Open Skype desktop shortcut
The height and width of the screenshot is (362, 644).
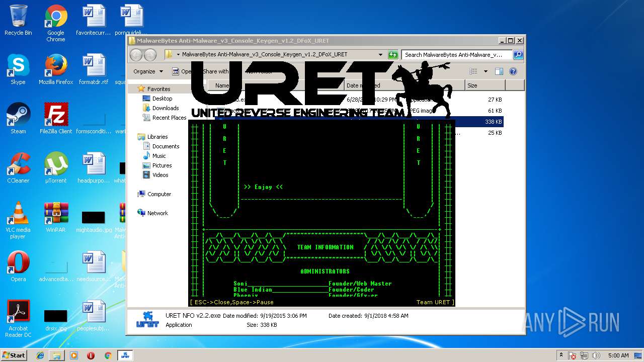[x=18, y=70]
